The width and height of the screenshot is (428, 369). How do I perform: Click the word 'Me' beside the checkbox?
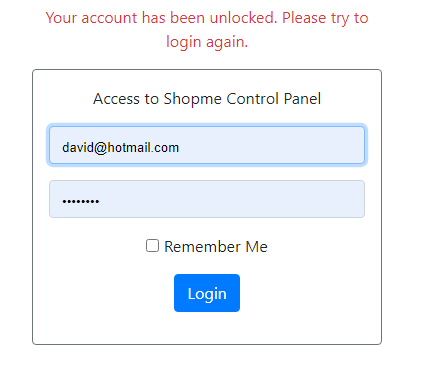tap(256, 247)
